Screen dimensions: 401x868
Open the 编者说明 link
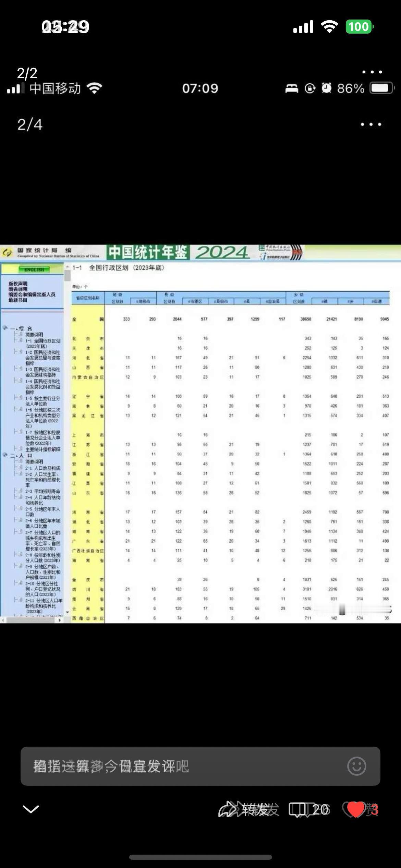(x=18, y=289)
